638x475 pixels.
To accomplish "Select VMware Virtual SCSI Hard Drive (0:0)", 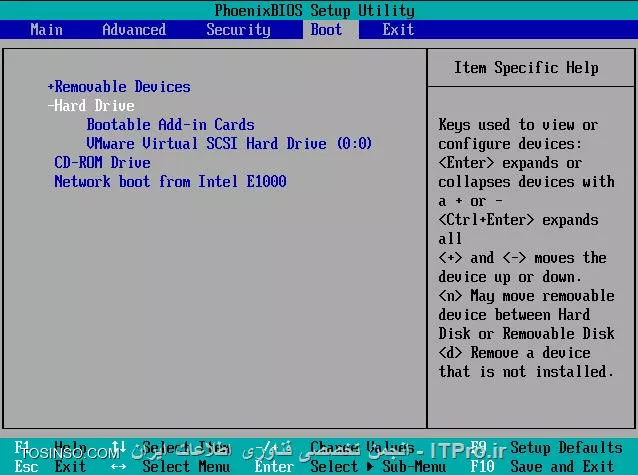I will (x=229, y=143).
